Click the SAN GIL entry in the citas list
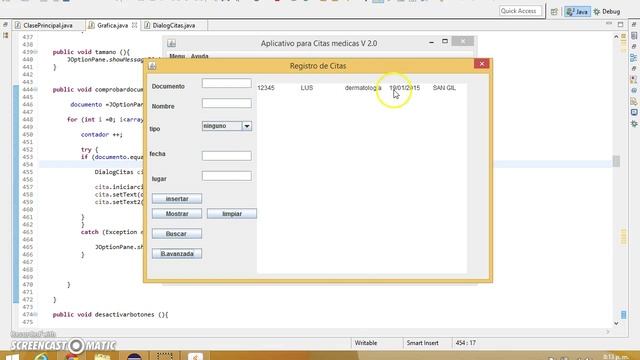This screenshot has height=360, width=640. click(x=444, y=88)
